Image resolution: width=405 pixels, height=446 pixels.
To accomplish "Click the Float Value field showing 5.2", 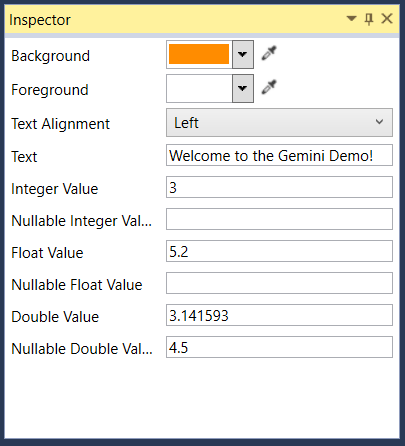I will 279,251.
